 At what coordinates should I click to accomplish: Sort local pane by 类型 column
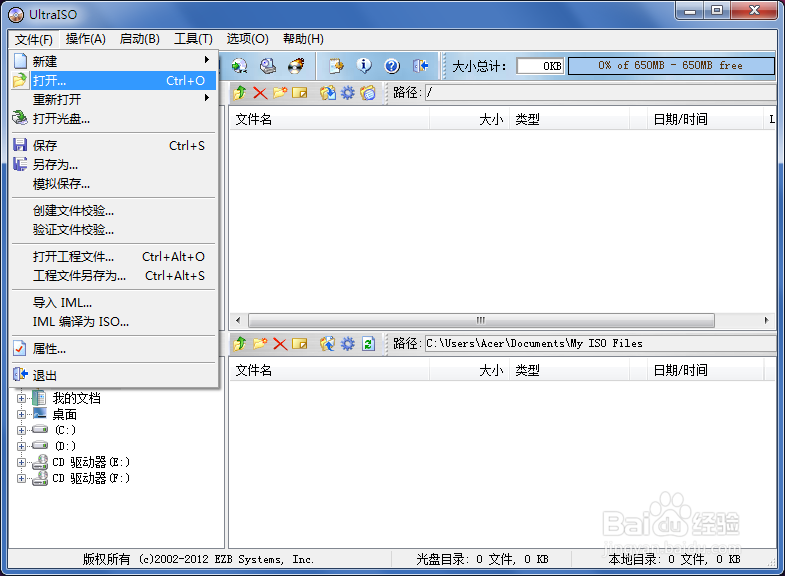pyautogui.click(x=569, y=370)
